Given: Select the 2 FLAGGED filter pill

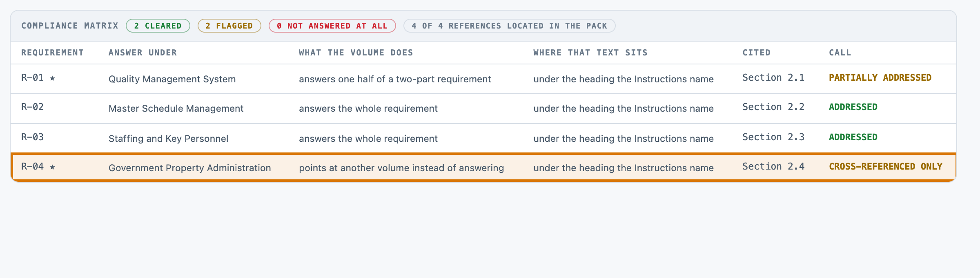Looking at the screenshot, I should coord(229,26).
